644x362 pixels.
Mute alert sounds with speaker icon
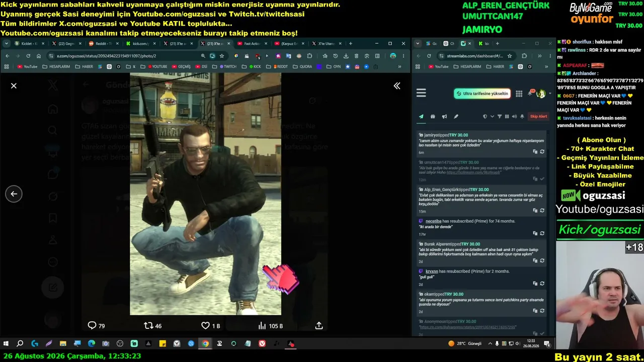click(514, 117)
